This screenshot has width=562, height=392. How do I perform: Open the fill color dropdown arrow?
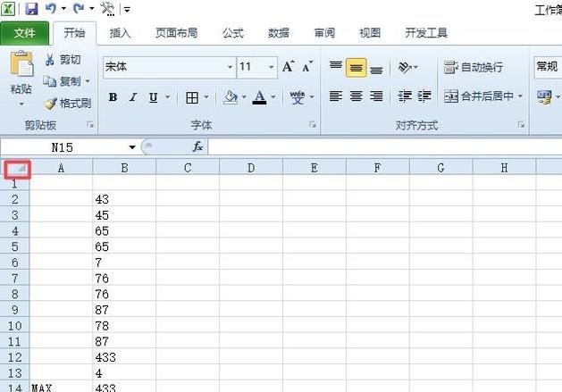(244, 96)
